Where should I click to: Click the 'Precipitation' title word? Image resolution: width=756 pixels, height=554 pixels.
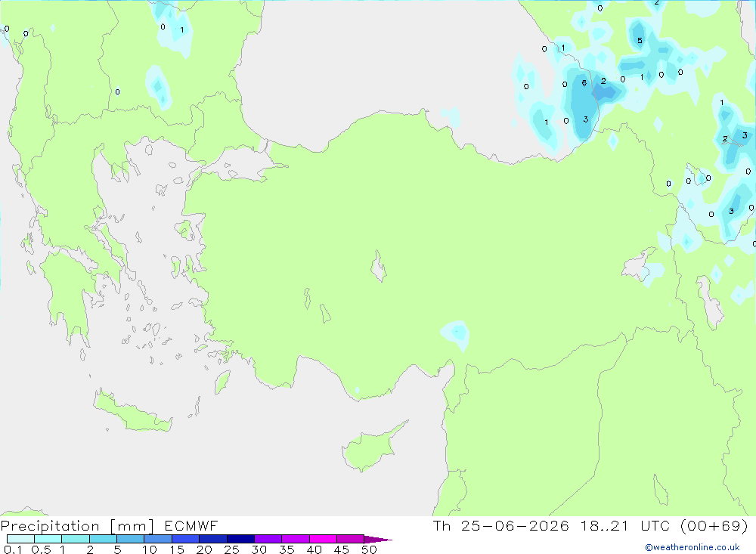tap(50, 526)
